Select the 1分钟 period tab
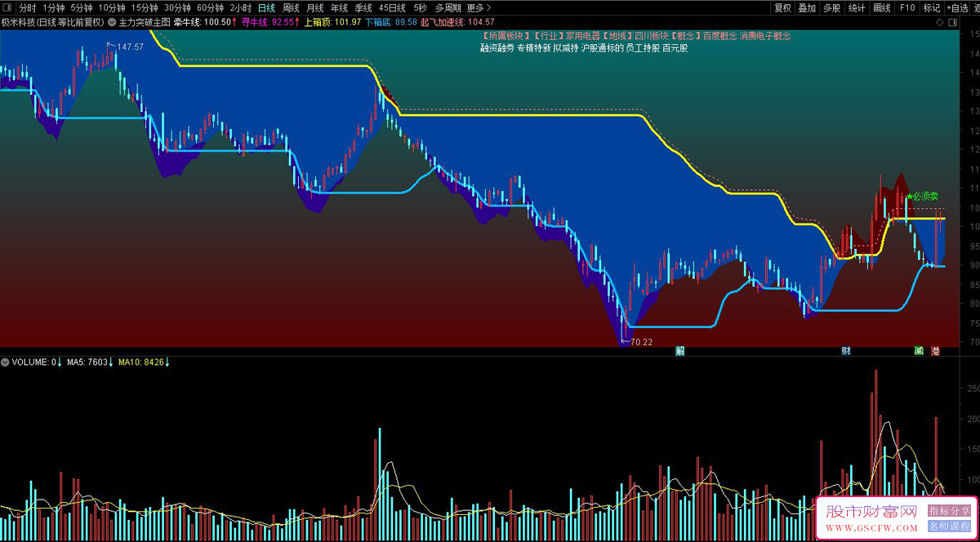 [x=53, y=7]
